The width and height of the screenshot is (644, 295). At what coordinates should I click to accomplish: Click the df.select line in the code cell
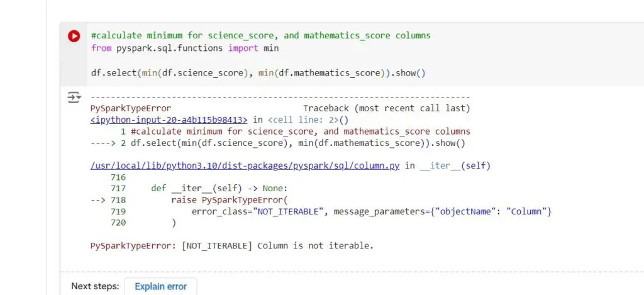[239, 73]
